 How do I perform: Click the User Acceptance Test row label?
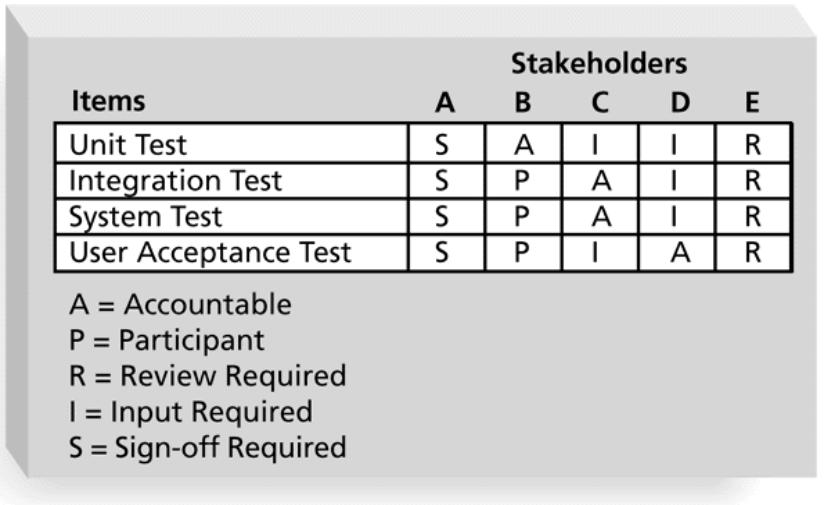tap(210, 253)
